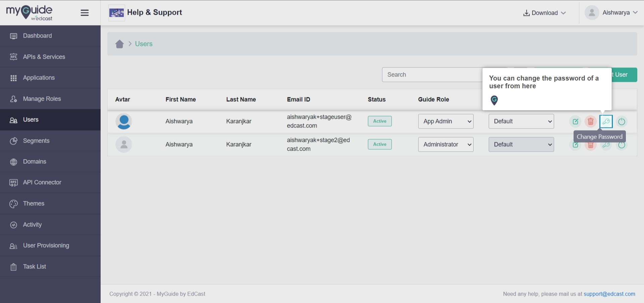Click the Help & Support application thumbnail
Screen dimensions: 644x303
(117, 13)
